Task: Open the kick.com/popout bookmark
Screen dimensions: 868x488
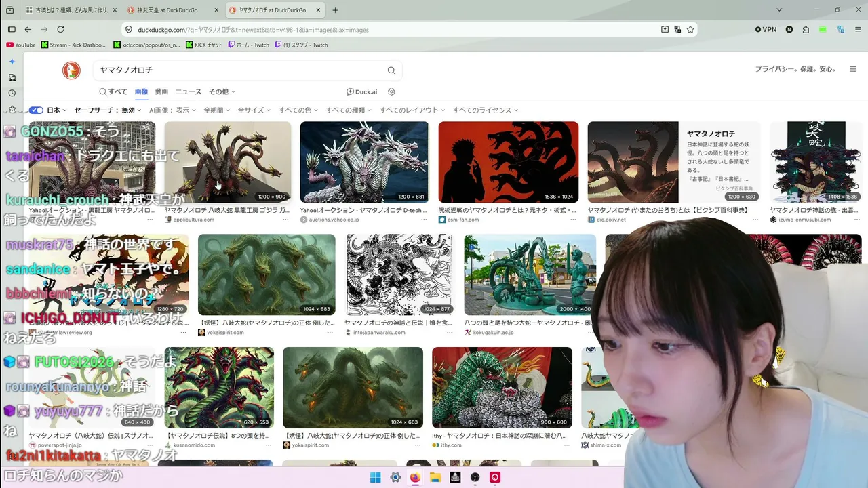Action: [147, 45]
